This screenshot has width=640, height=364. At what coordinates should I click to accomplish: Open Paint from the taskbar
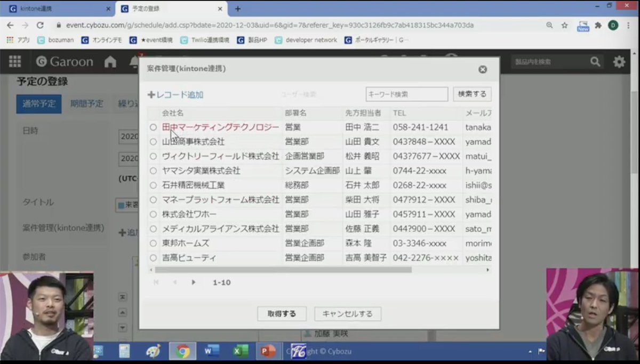[153, 351]
